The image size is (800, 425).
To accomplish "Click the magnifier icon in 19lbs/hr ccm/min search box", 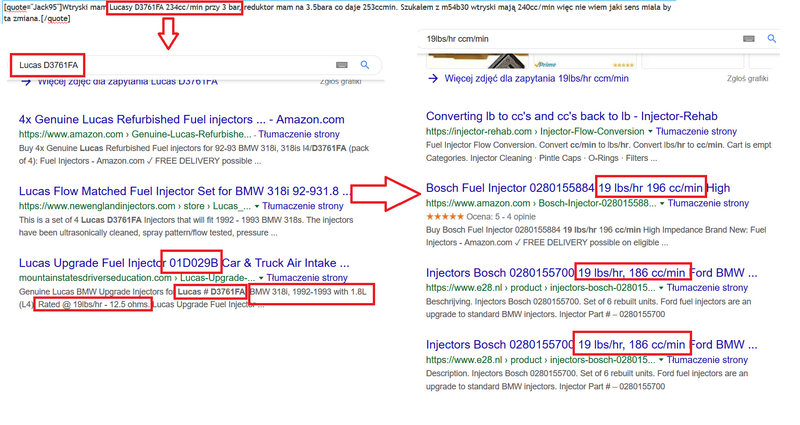I will 772,38.
